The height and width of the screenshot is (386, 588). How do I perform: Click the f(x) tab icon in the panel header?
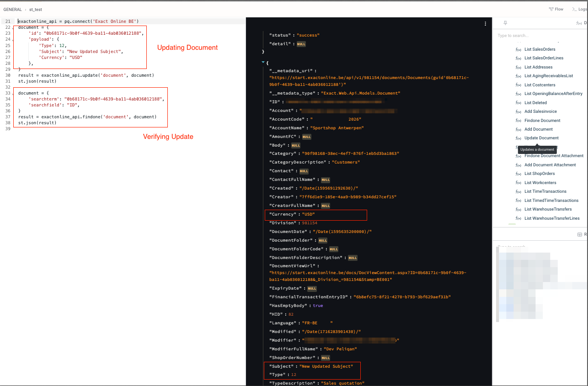pos(579,23)
